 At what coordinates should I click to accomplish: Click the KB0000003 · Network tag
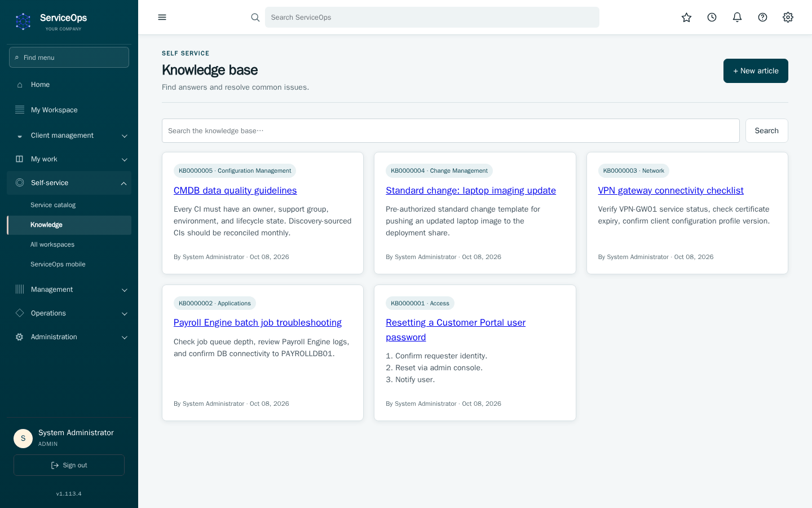633,170
